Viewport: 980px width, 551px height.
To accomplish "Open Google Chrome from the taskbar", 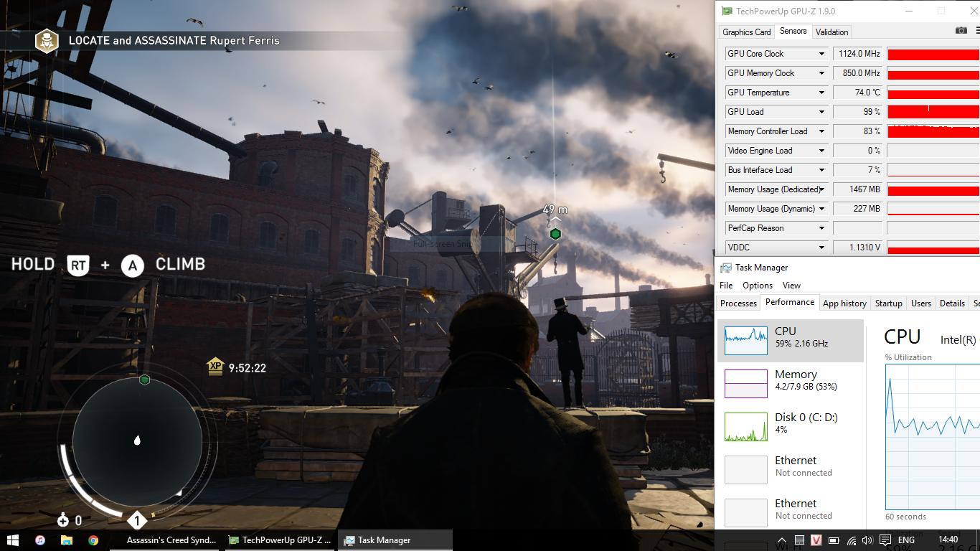I will 93,540.
